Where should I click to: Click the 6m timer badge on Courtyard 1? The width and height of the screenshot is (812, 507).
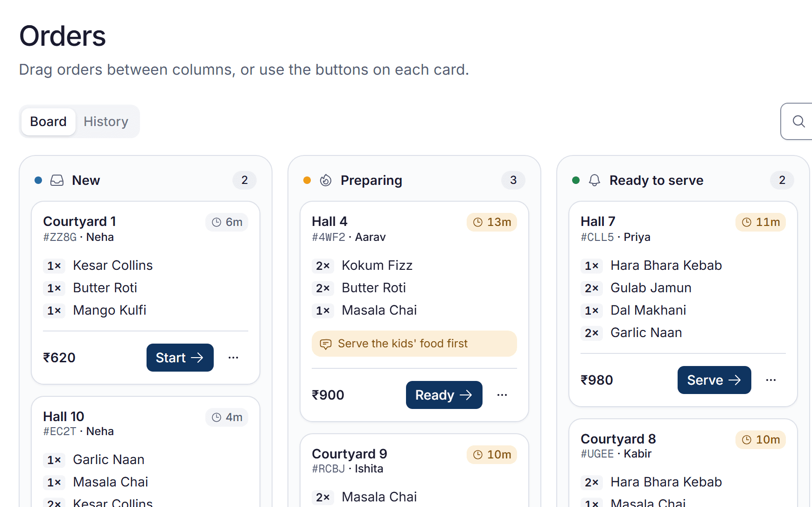(227, 222)
